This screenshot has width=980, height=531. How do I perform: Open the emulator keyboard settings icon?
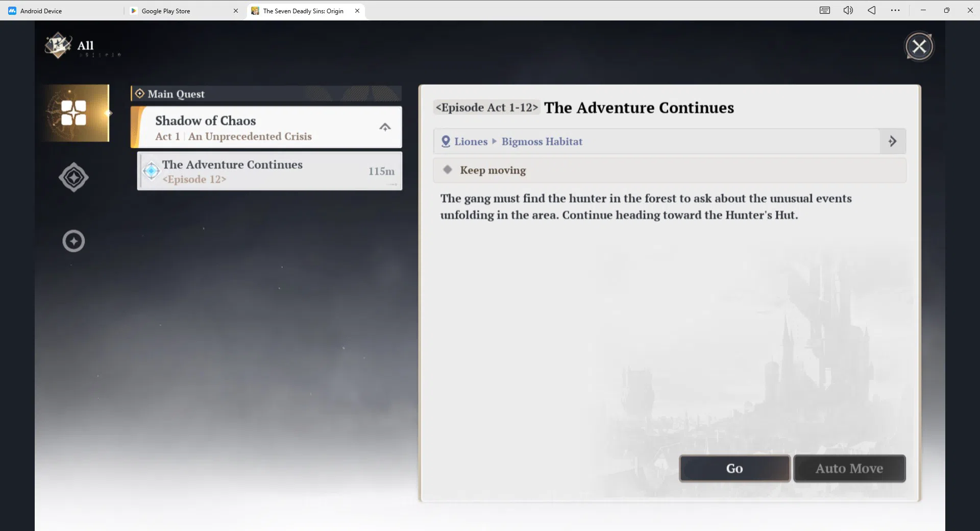pos(825,10)
